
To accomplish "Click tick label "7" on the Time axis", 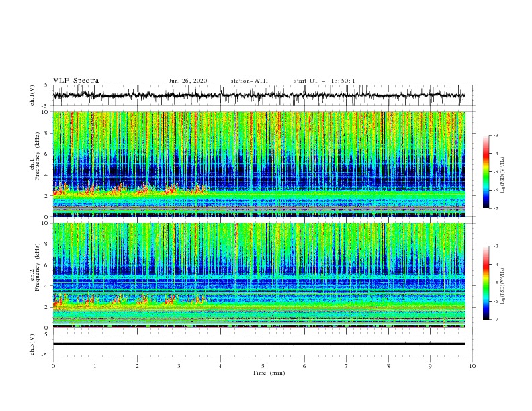I will [x=347, y=366].
